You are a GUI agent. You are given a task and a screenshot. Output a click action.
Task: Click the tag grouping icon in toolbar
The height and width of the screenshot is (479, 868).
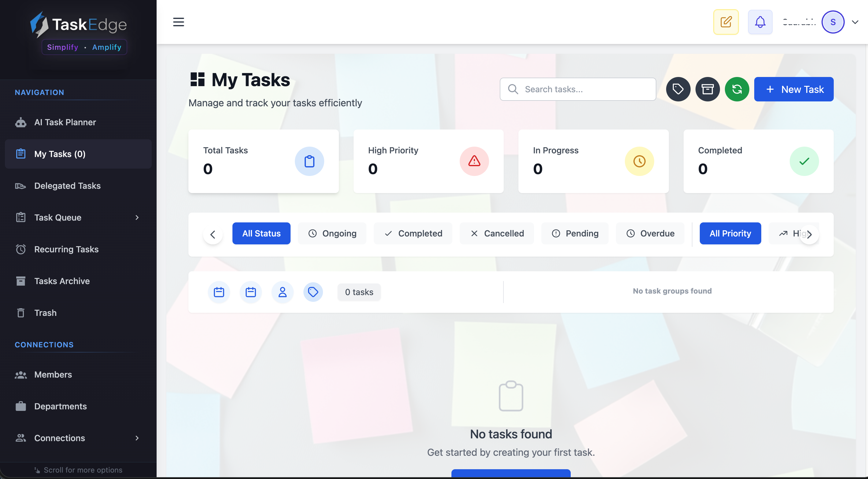313,292
